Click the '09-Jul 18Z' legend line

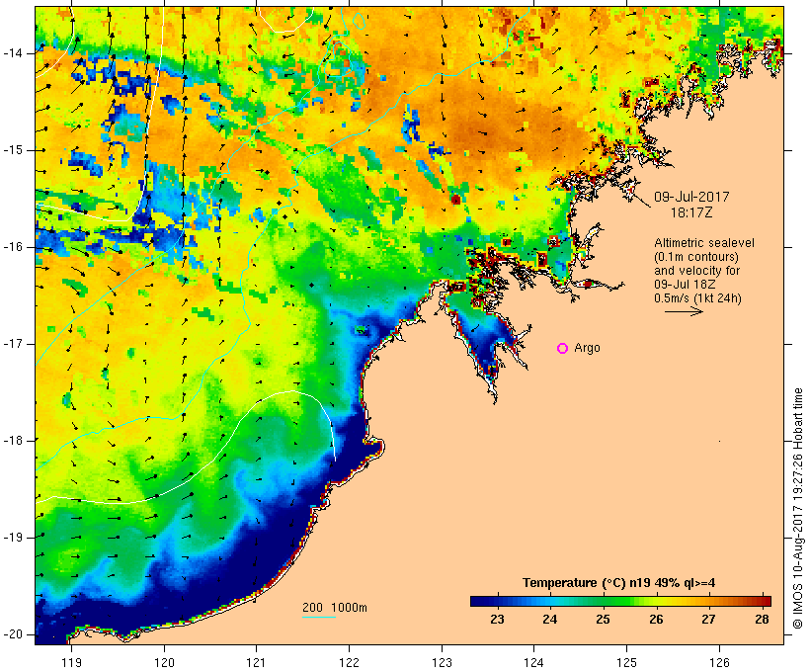(x=685, y=285)
